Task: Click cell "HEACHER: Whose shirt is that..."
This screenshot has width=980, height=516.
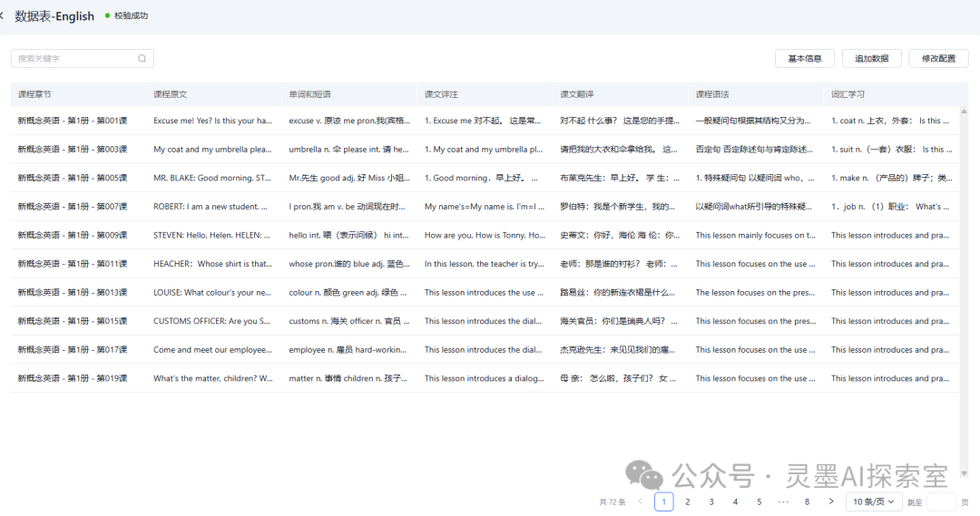Action: click(x=213, y=264)
